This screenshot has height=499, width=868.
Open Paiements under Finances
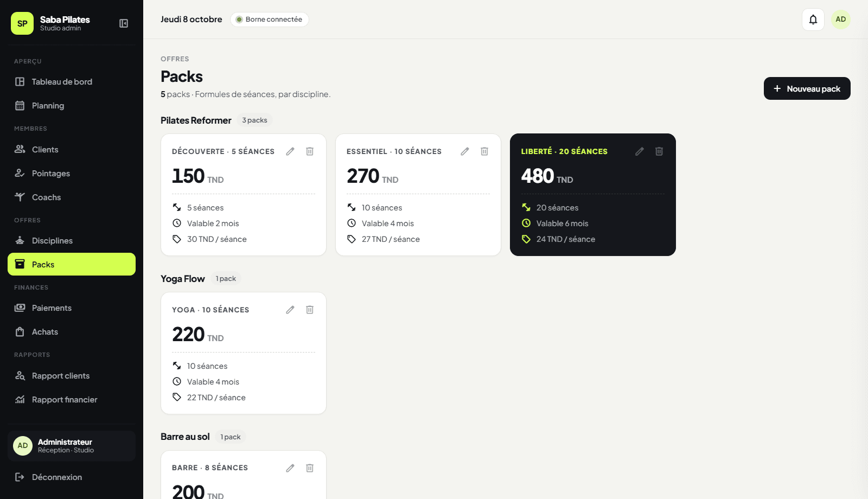72,308
